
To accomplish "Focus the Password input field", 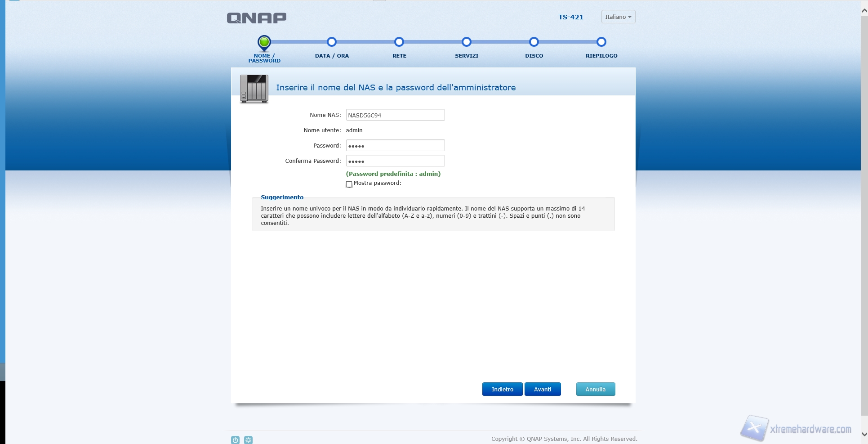I will point(395,146).
